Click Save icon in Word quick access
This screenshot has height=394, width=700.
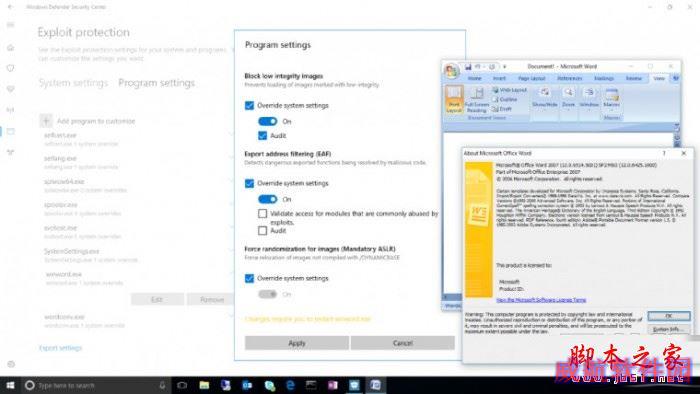pyautogui.click(x=467, y=67)
